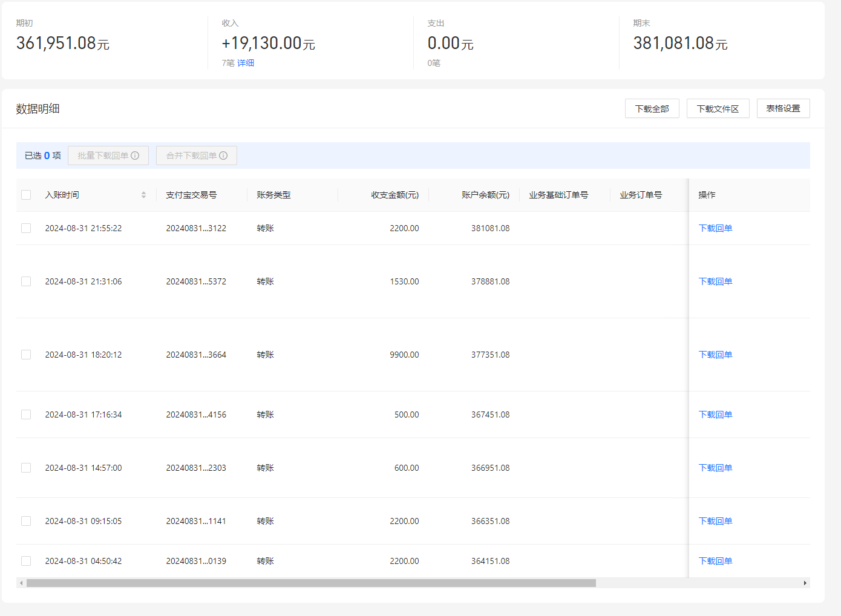Click the 支付宝交易号 column header
The height and width of the screenshot is (616, 841).
pyautogui.click(x=191, y=195)
